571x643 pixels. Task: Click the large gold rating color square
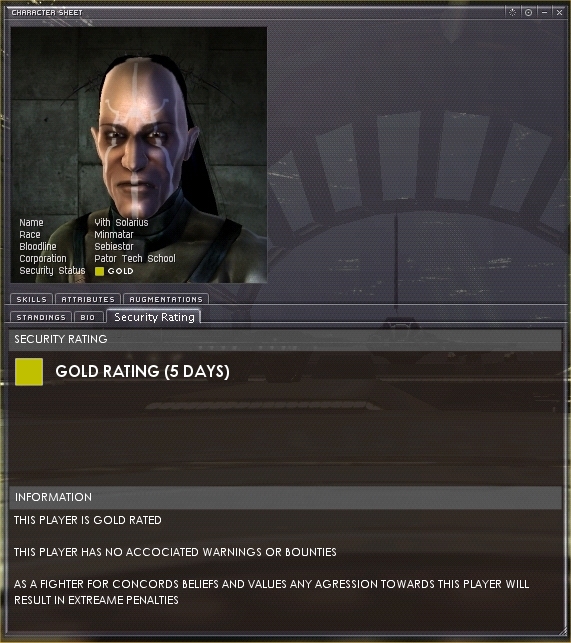coord(29,372)
